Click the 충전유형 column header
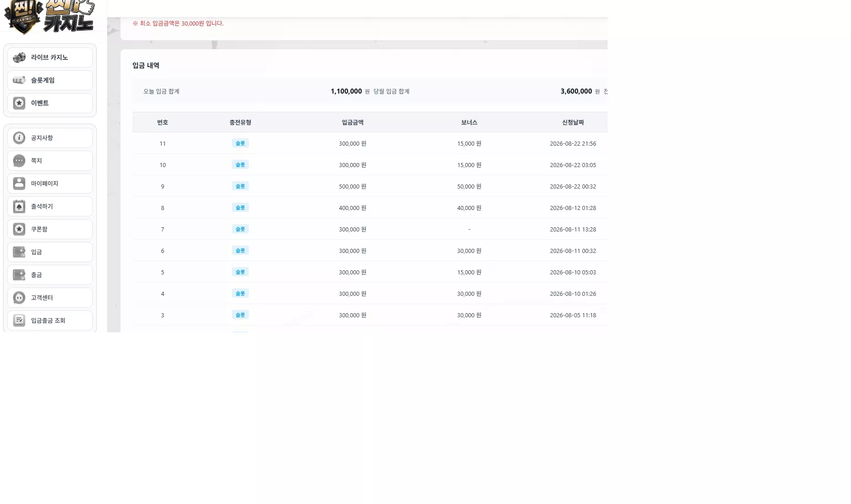Image resolution: width=851 pixels, height=504 pixels. click(240, 122)
